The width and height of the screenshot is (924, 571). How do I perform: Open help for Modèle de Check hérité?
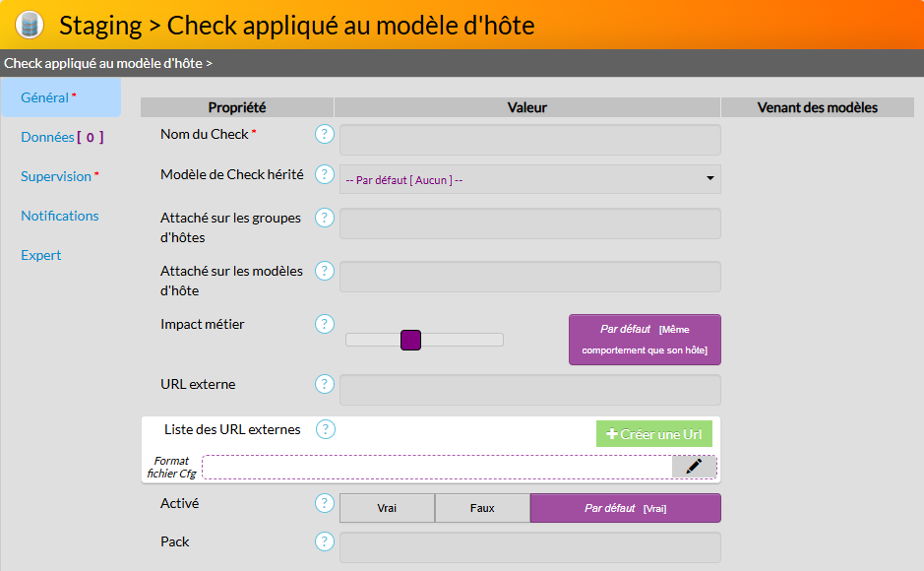pyautogui.click(x=325, y=174)
